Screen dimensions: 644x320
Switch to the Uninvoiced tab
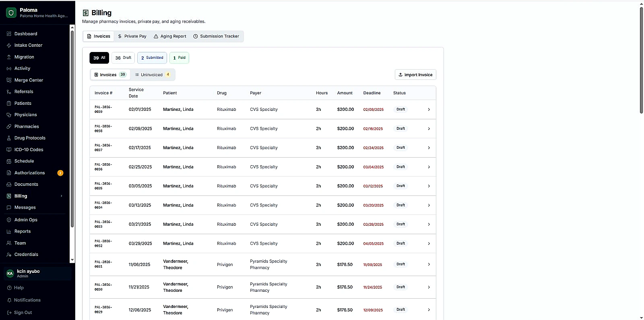click(153, 75)
